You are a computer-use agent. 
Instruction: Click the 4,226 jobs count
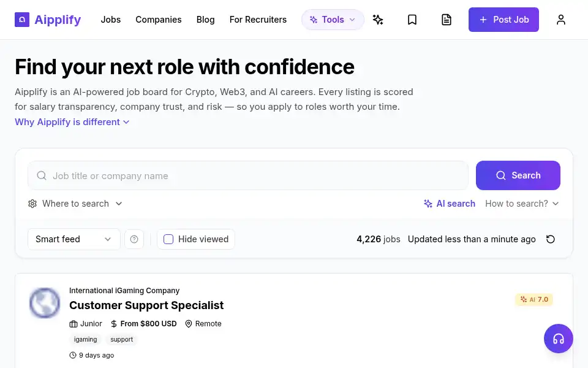coord(379,239)
